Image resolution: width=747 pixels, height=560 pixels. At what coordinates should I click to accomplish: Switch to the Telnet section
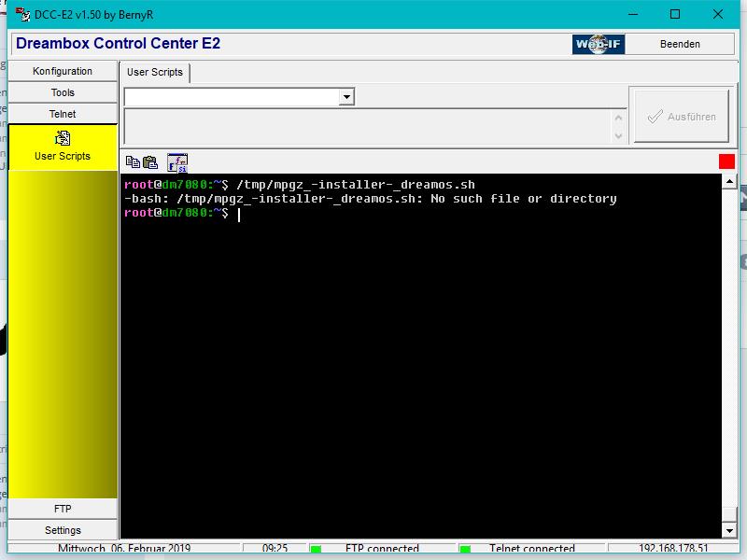click(63, 114)
